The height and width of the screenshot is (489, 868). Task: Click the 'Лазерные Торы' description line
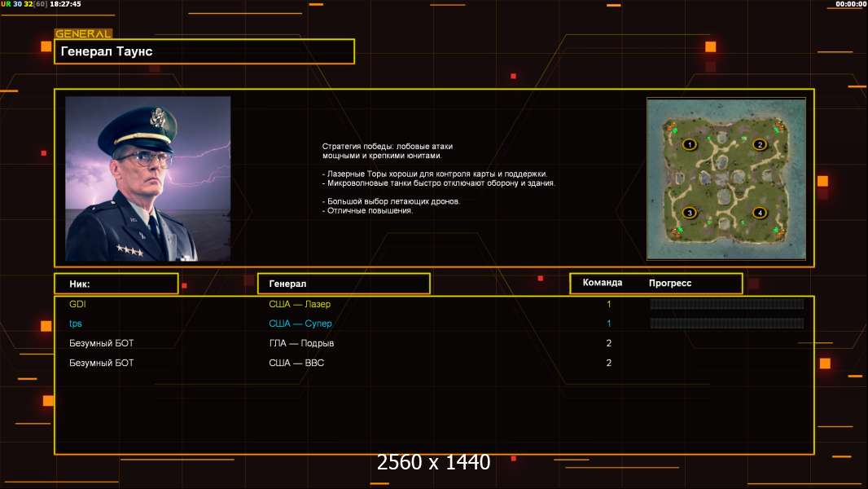click(x=435, y=174)
